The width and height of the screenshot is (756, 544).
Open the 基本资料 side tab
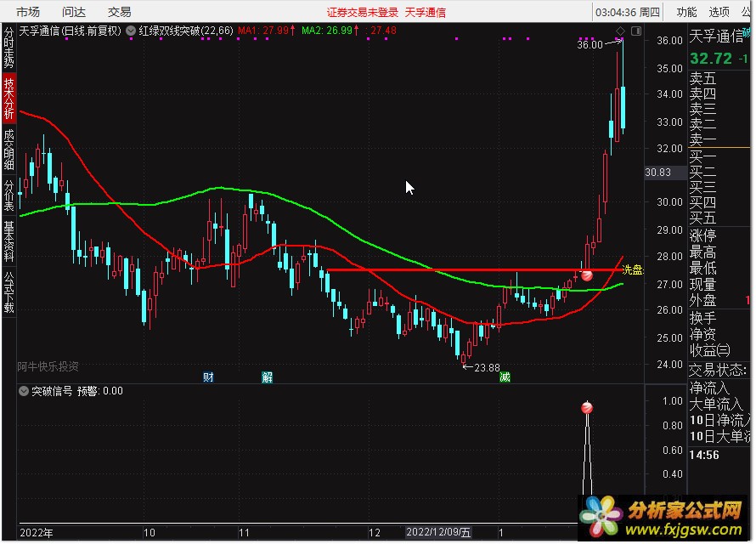pos(9,241)
